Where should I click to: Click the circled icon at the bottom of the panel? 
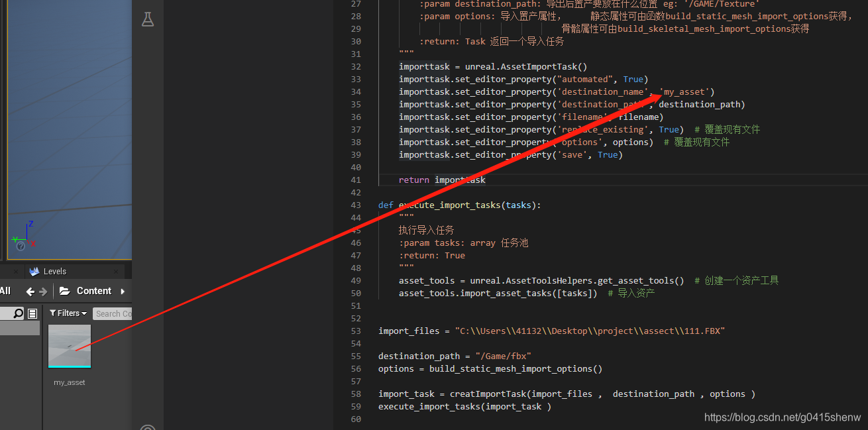pos(148,427)
